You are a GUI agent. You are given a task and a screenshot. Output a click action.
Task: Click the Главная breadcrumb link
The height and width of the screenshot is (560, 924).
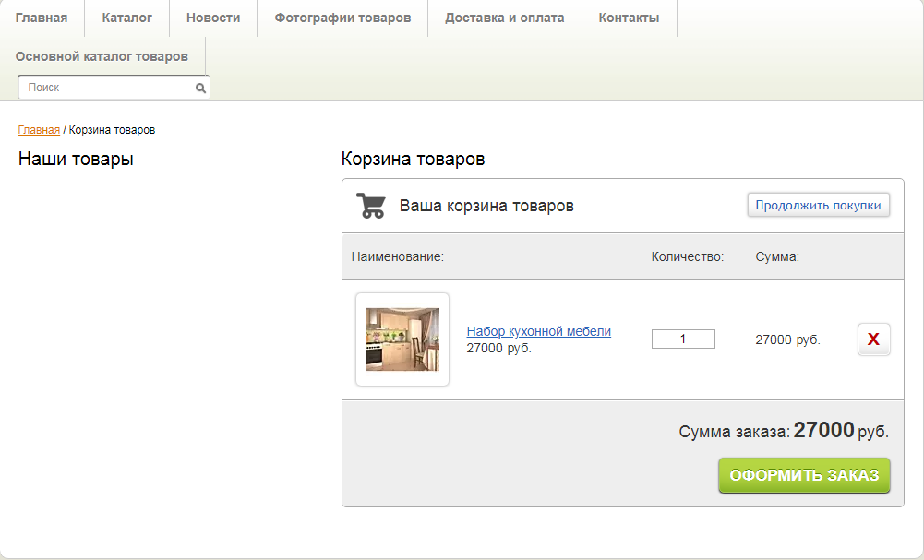pyautogui.click(x=39, y=130)
